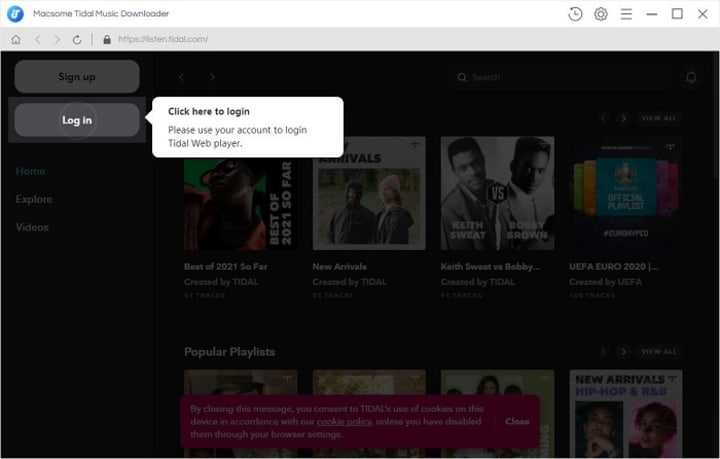This screenshot has width=720, height=459.
Task: Click the listen.tidal.com address field
Action: pyautogui.click(x=163, y=39)
